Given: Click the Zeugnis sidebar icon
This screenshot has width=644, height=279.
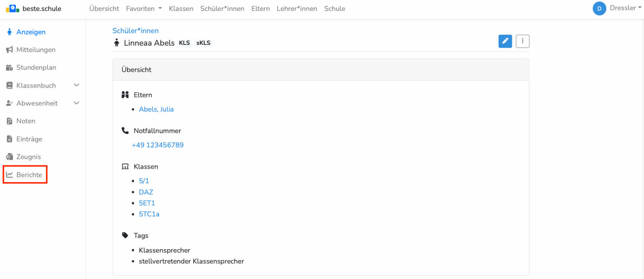Looking at the screenshot, I should pyautogui.click(x=9, y=157).
